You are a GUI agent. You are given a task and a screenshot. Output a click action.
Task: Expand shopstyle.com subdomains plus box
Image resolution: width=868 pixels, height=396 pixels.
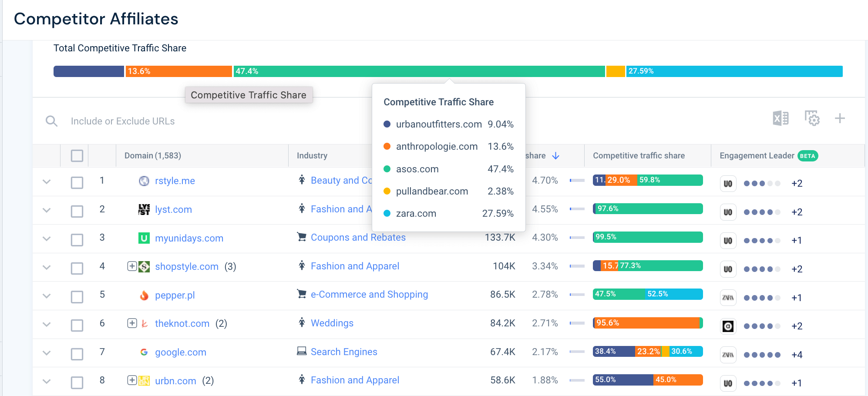pyautogui.click(x=132, y=266)
